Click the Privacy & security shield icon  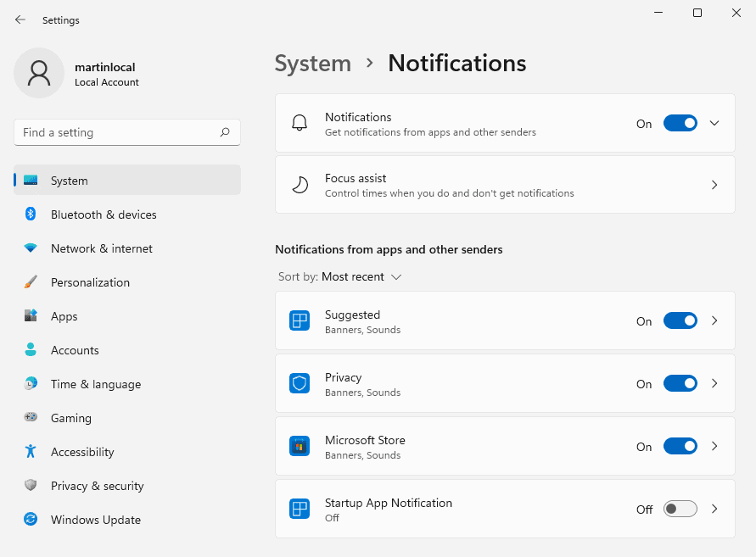pyautogui.click(x=31, y=485)
